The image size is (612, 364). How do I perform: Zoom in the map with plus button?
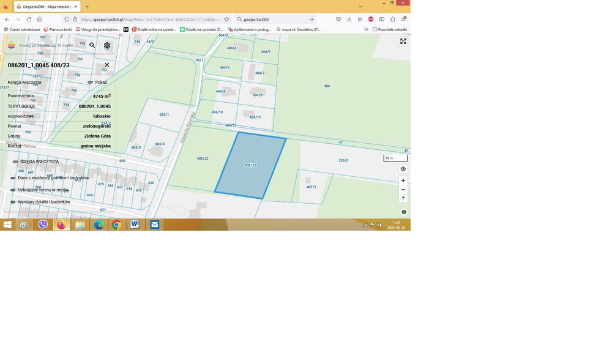click(x=403, y=180)
